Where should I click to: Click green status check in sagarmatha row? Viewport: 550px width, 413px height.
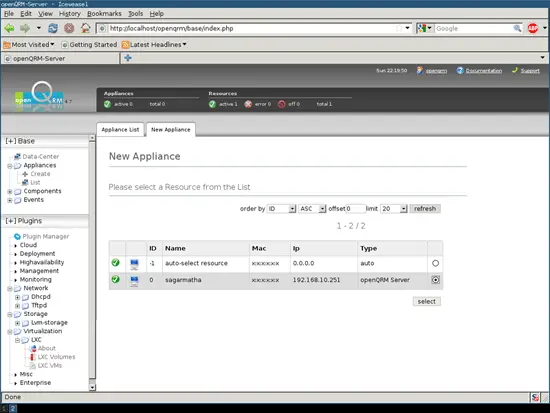(x=115, y=279)
